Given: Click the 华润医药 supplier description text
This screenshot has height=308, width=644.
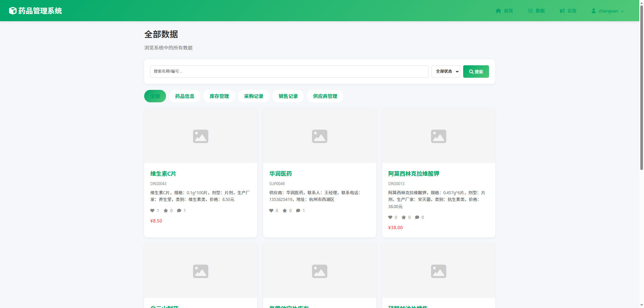Looking at the screenshot, I should [x=315, y=196].
